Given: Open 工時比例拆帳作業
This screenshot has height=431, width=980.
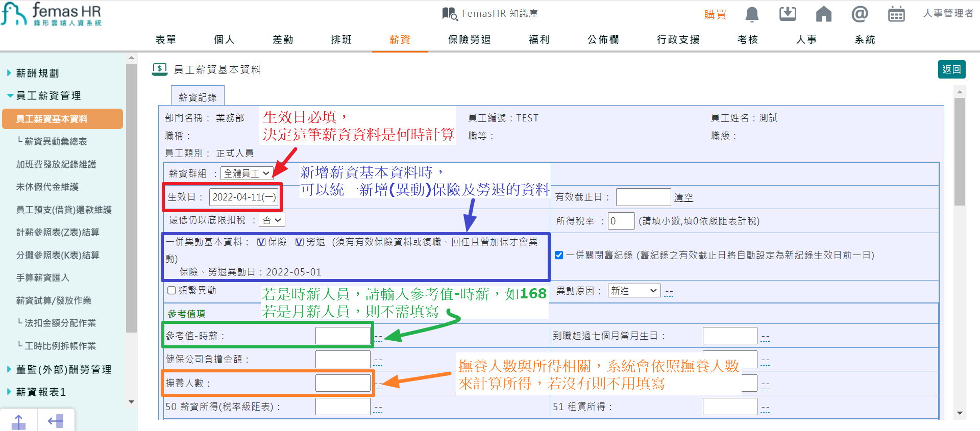Looking at the screenshot, I should coord(60,346).
